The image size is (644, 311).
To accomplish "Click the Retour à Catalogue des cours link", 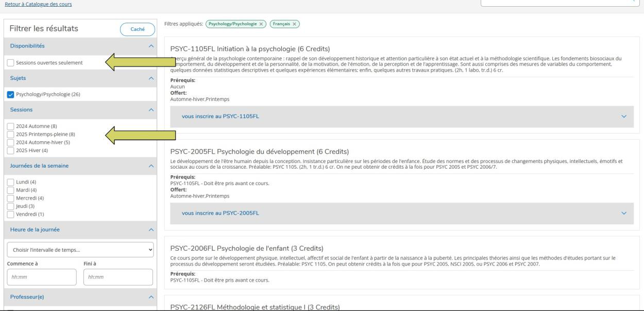I will 37,4.
